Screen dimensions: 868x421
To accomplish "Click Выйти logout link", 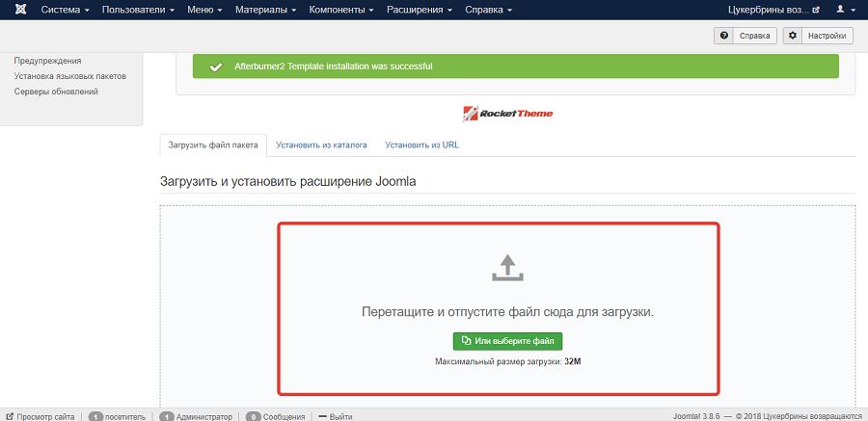I will [x=336, y=416].
